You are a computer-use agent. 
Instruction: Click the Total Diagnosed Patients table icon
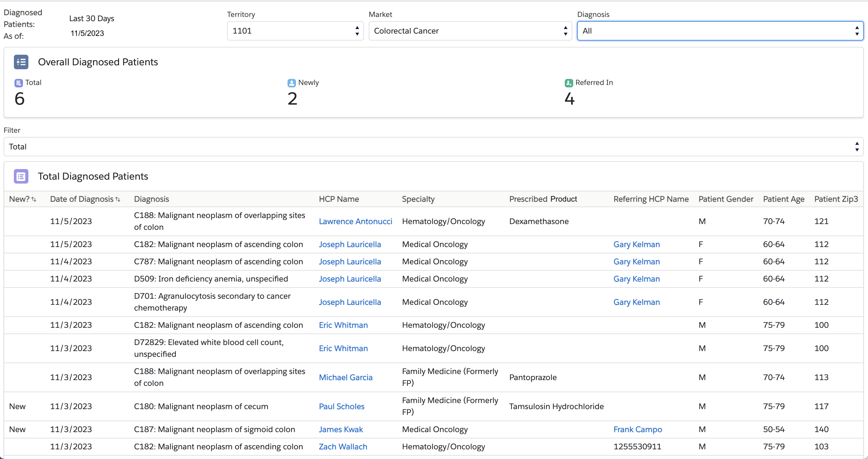point(21,176)
